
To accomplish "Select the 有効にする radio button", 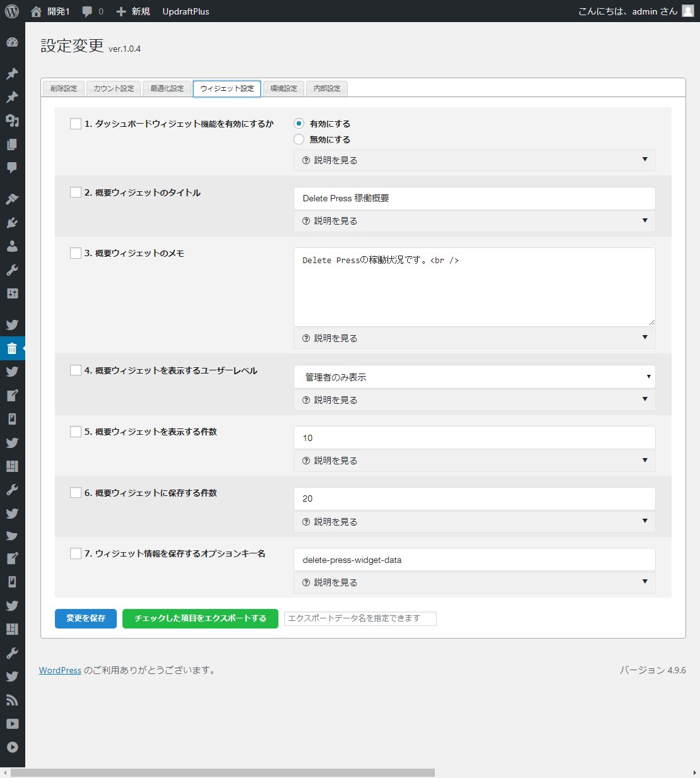I will pos(299,124).
